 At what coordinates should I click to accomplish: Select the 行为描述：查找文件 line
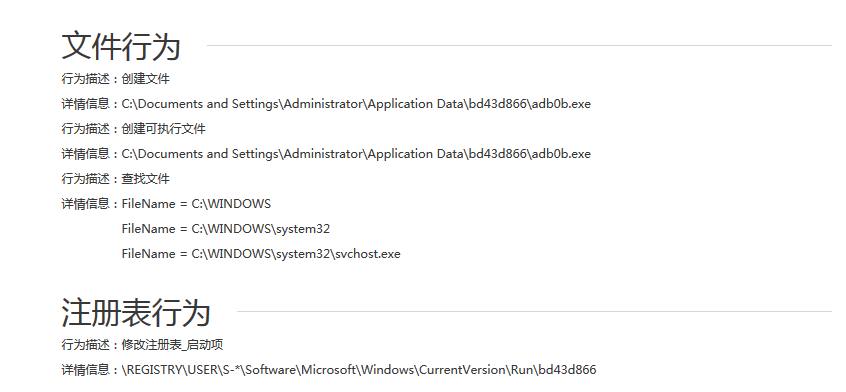click(115, 179)
